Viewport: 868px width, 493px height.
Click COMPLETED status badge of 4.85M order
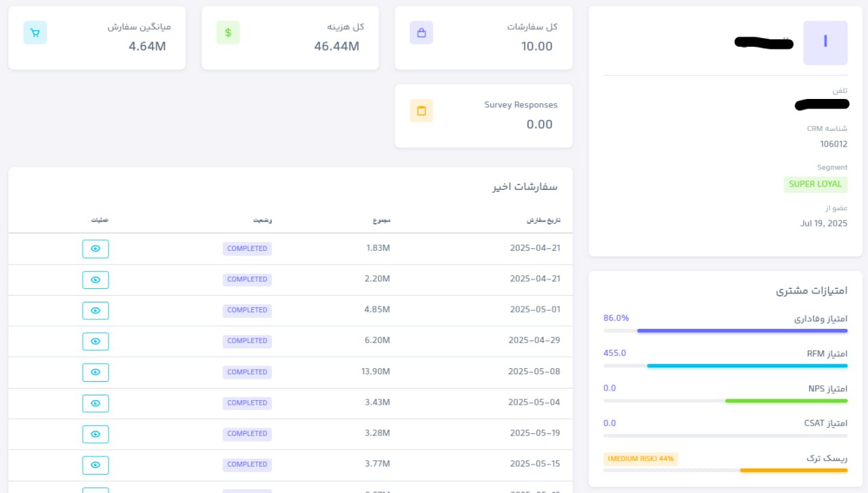[247, 310]
